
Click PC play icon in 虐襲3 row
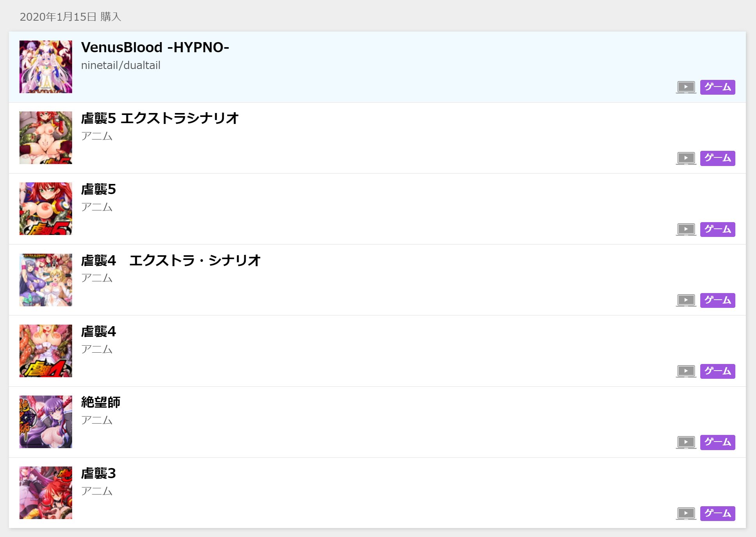(x=686, y=514)
